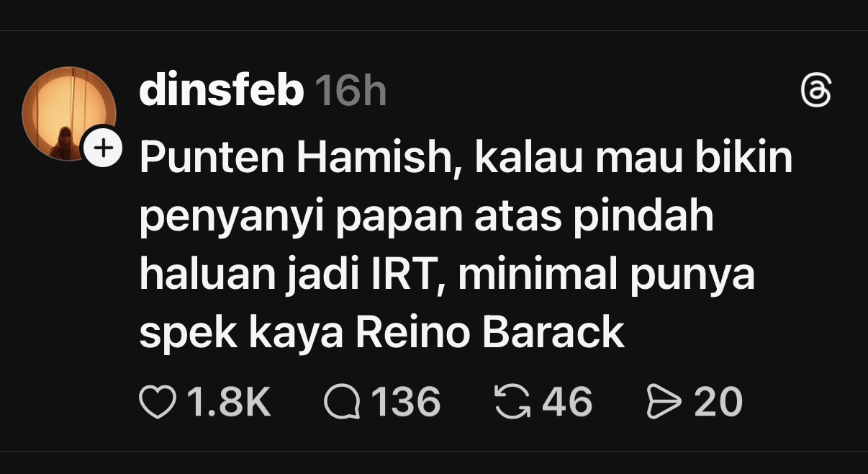Open the dinsfeb username profile link

click(221, 91)
